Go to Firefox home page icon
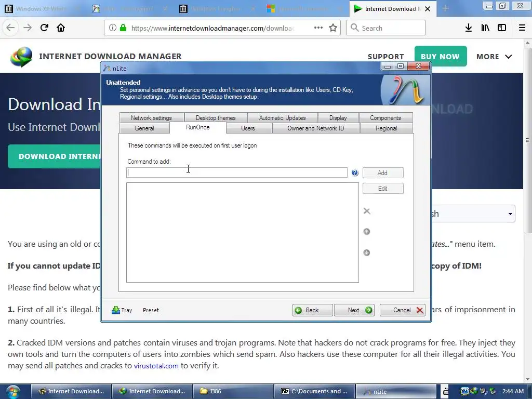The image size is (532, 399). click(61, 28)
